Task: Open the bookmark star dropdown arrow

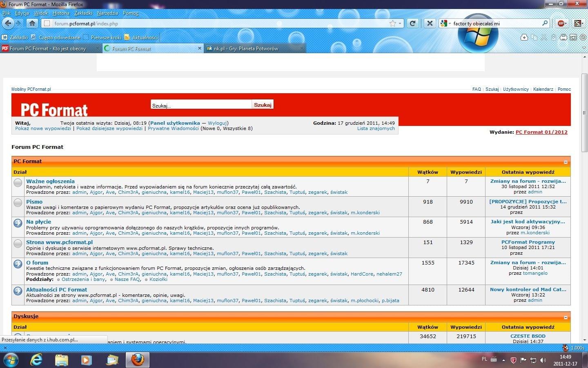Action: [x=400, y=23]
